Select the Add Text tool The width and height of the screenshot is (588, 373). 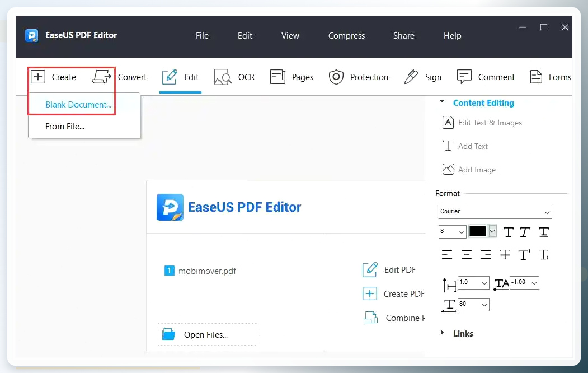[465, 146]
